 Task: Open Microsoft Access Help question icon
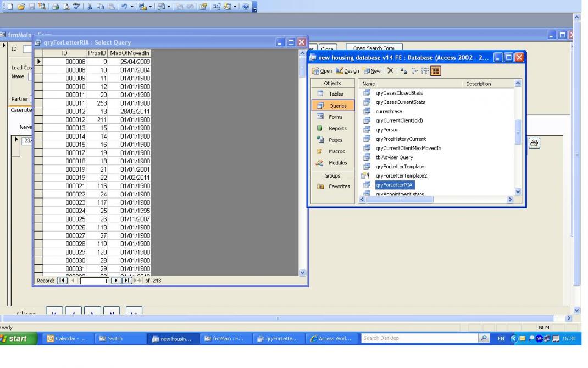click(246, 7)
